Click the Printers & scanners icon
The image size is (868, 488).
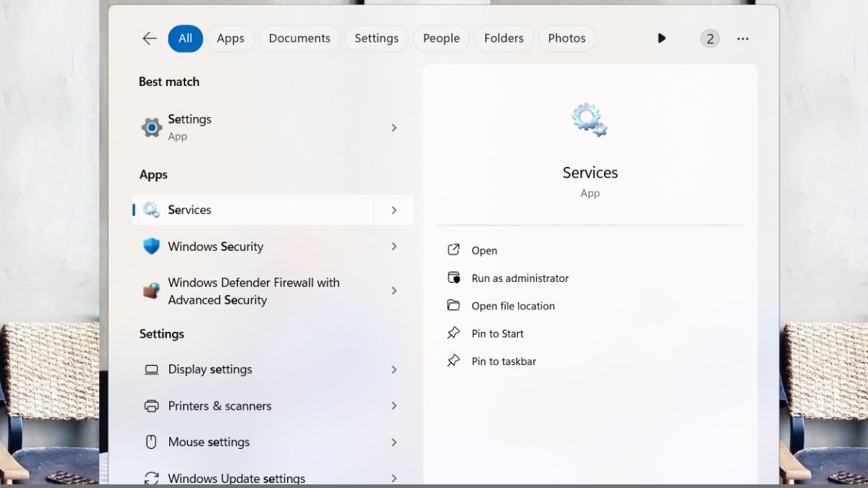pos(151,406)
